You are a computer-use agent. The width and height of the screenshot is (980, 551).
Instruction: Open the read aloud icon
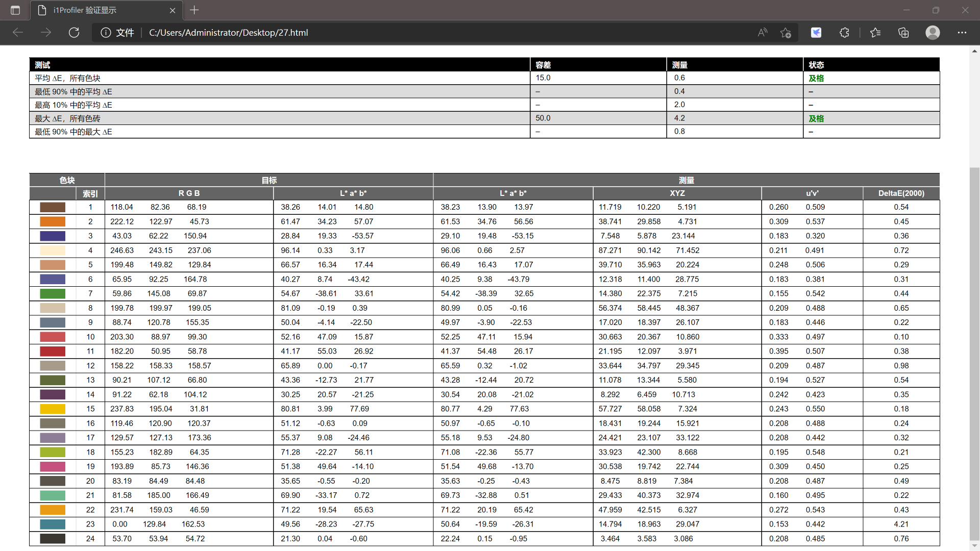[x=763, y=33]
